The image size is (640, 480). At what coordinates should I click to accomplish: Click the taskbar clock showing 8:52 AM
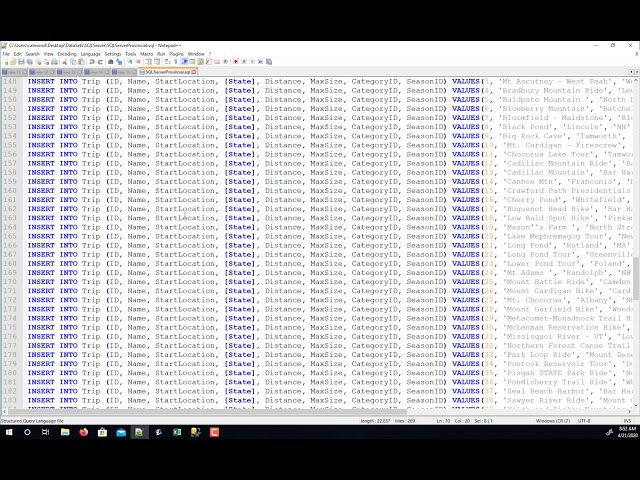(x=628, y=432)
